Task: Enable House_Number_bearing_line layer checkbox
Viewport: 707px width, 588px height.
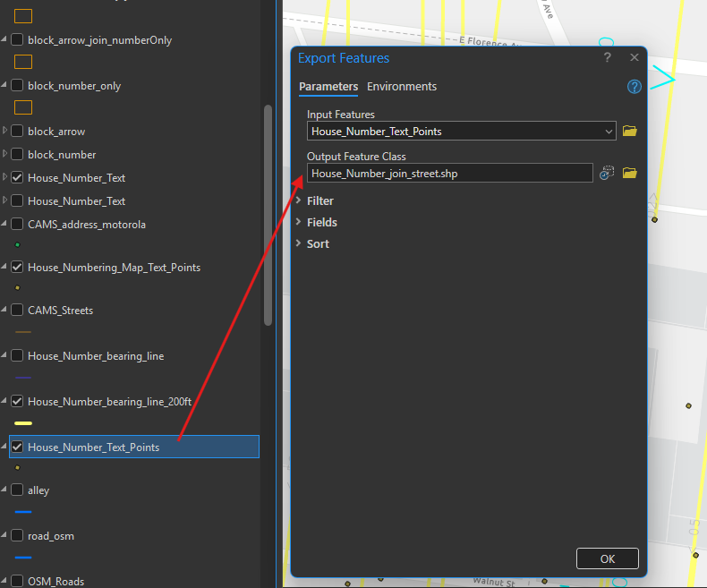Action: point(17,356)
